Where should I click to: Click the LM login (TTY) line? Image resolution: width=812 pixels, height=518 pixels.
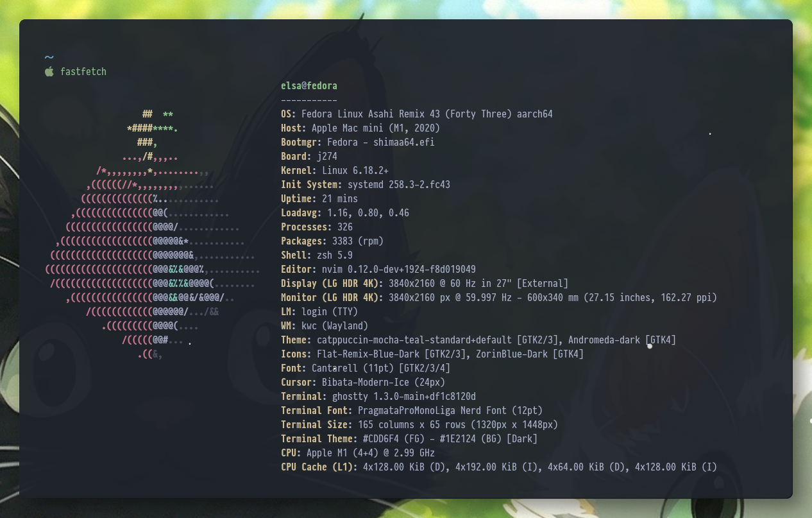pyautogui.click(x=319, y=312)
